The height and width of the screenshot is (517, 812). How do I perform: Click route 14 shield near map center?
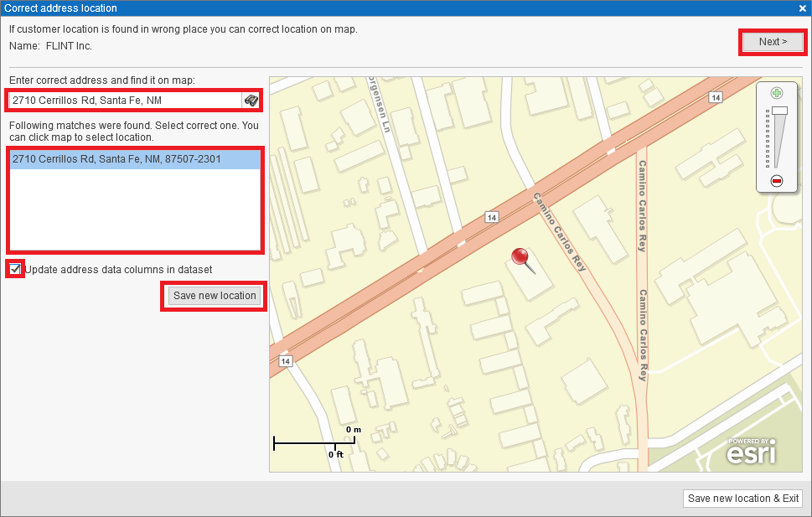click(491, 217)
